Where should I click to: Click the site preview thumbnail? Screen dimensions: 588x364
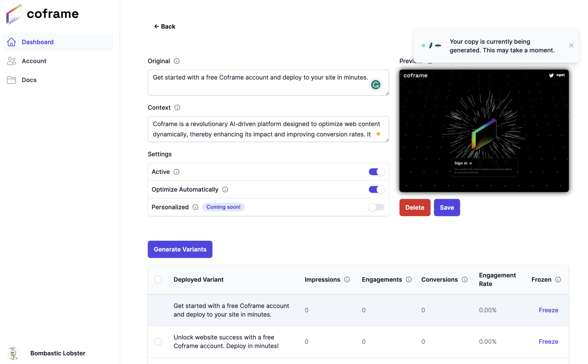pos(484,131)
